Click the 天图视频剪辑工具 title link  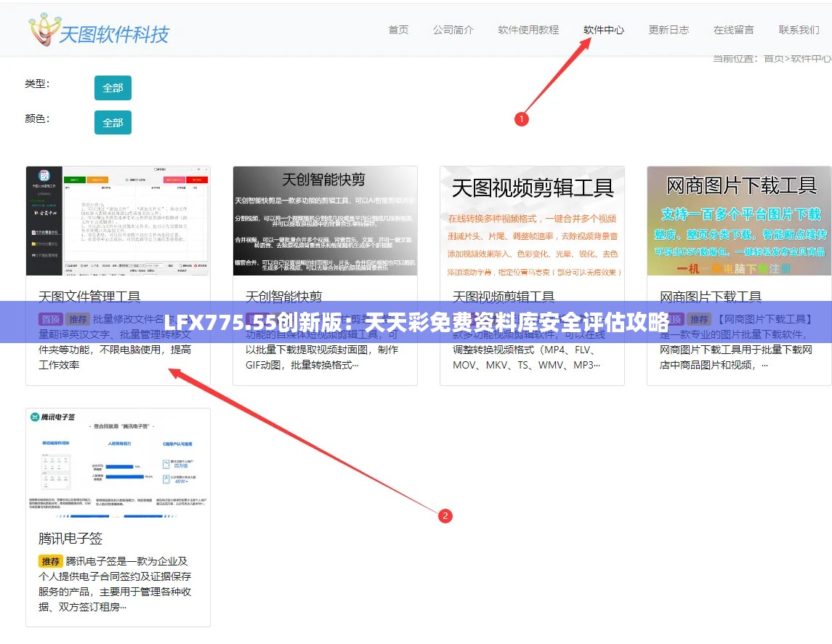tap(503, 297)
